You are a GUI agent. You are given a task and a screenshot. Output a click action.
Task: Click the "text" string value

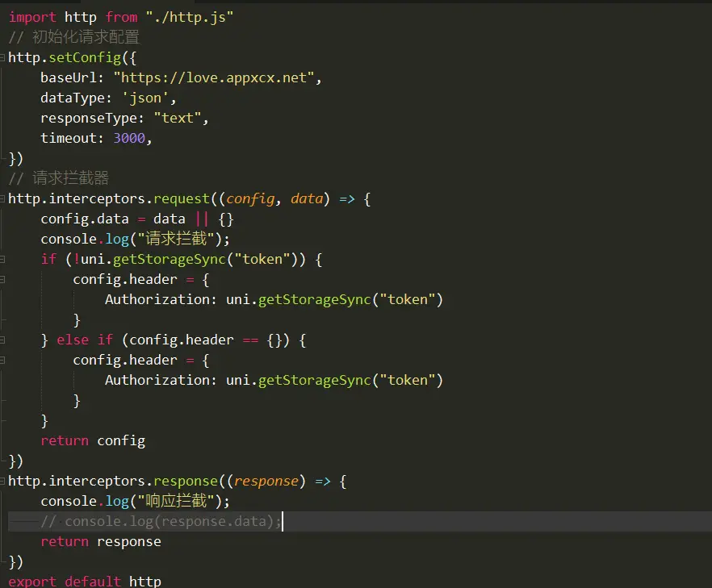click(178, 118)
